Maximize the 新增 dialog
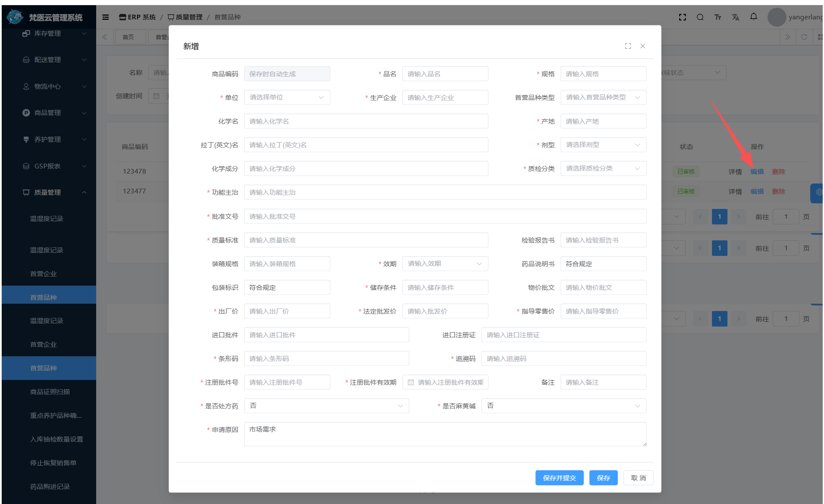This screenshot has height=504, width=824. tap(628, 46)
